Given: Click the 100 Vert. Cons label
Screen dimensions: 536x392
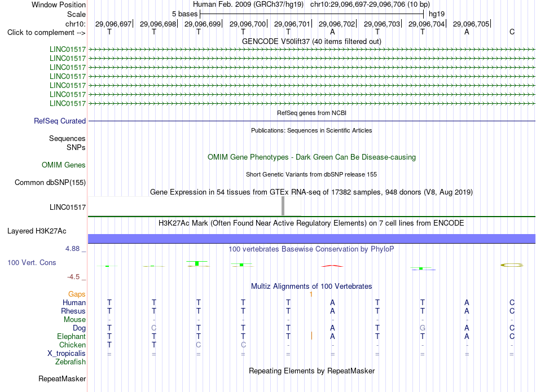Looking at the screenshot, I should 32,262.
